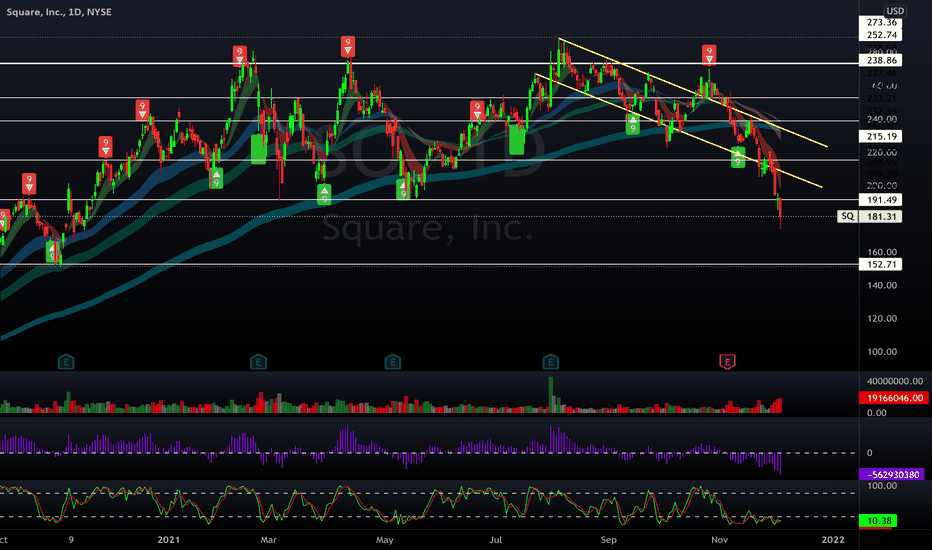Select the 252.74 price label
The image size is (932, 550).
pos(881,34)
